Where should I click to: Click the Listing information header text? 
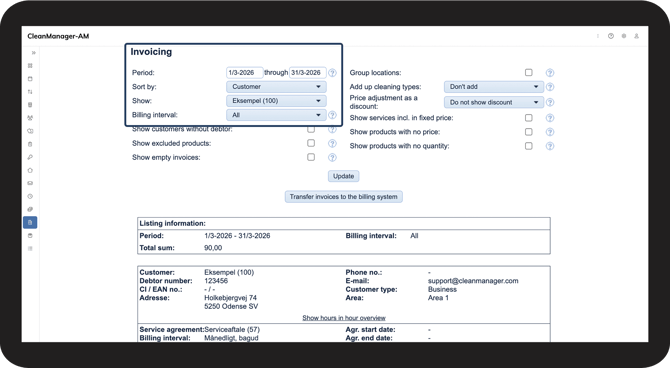click(x=173, y=224)
